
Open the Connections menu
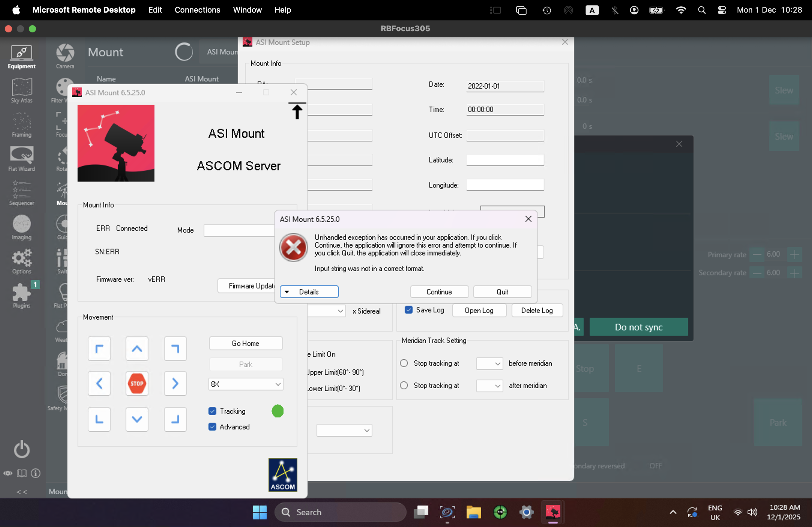coord(197,10)
